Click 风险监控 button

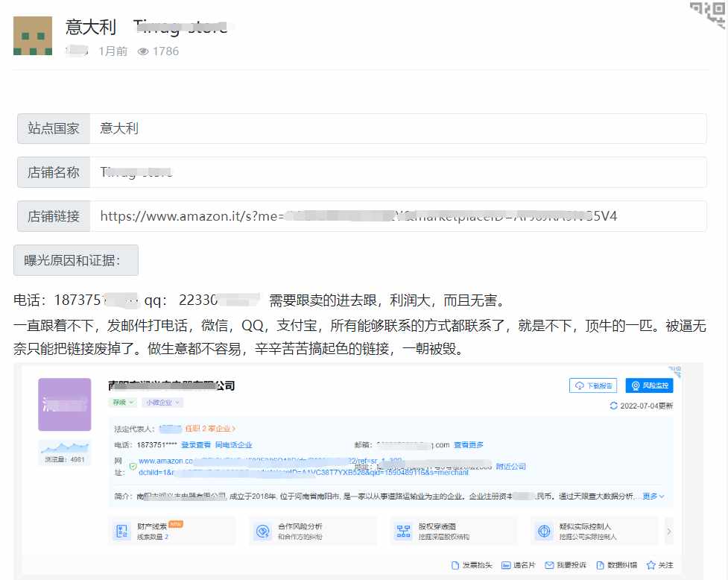[649, 385]
